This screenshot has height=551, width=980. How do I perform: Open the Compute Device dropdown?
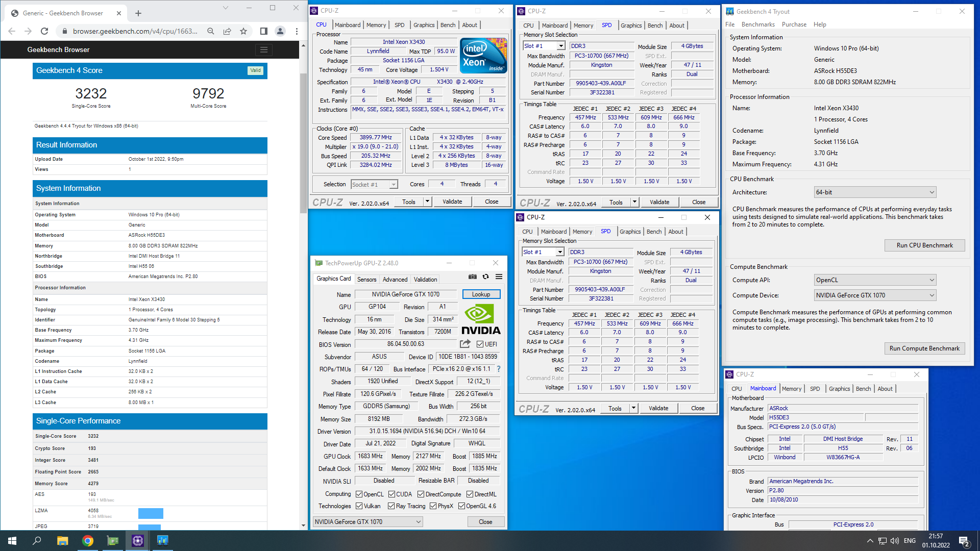click(x=875, y=295)
